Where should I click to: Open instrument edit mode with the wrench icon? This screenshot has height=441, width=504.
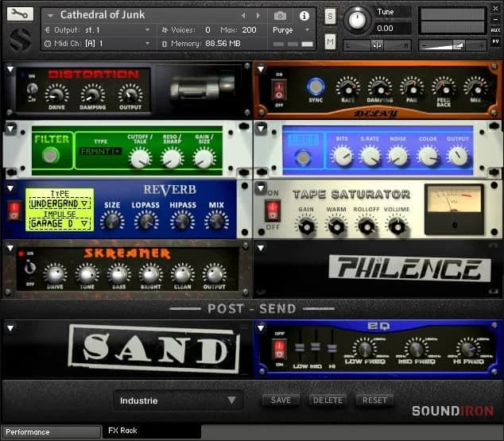point(20,14)
